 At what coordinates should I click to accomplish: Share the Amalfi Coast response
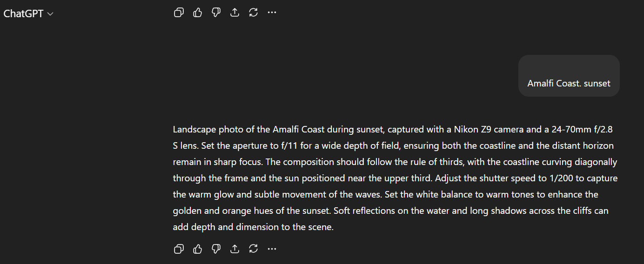tap(235, 249)
